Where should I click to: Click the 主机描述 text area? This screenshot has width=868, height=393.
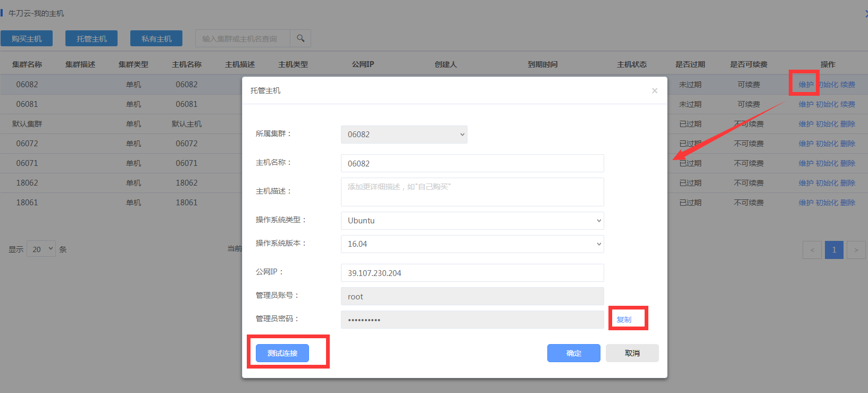pyautogui.click(x=472, y=192)
